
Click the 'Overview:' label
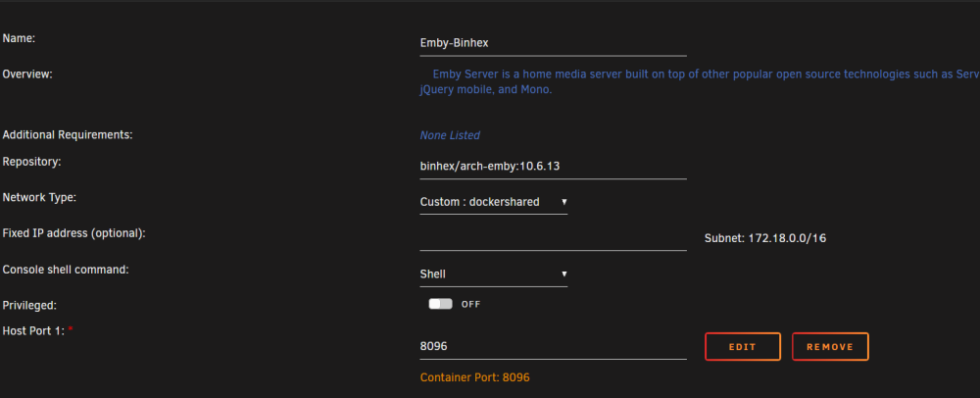[27, 75]
